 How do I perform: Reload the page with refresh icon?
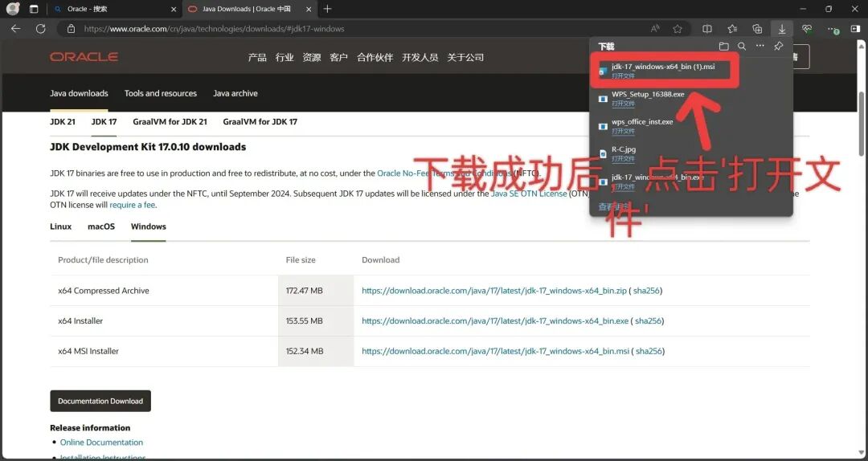(40, 29)
